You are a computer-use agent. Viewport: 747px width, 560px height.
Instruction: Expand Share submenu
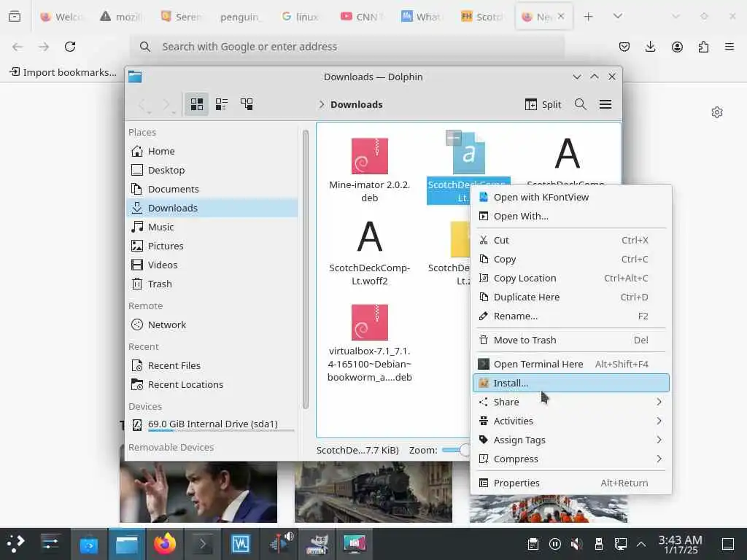tap(571, 402)
